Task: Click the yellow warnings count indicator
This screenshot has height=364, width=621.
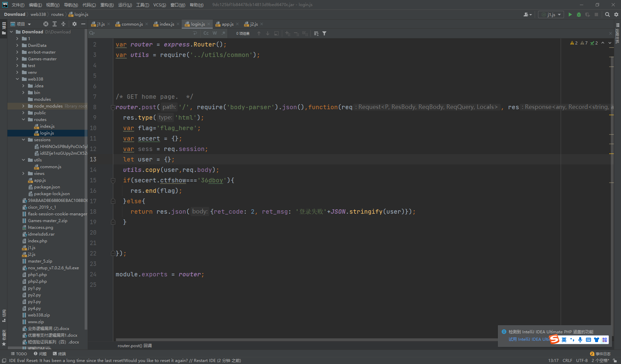Action: coord(574,43)
